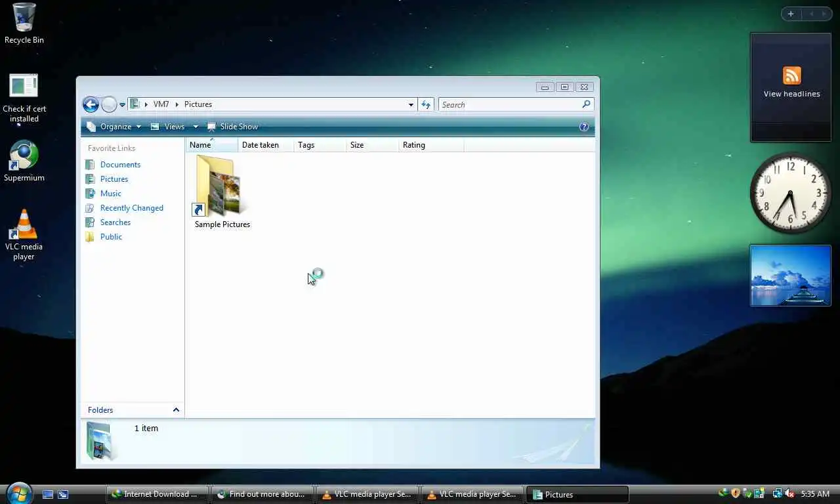Sort by Date taken column

tap(265, 145)
